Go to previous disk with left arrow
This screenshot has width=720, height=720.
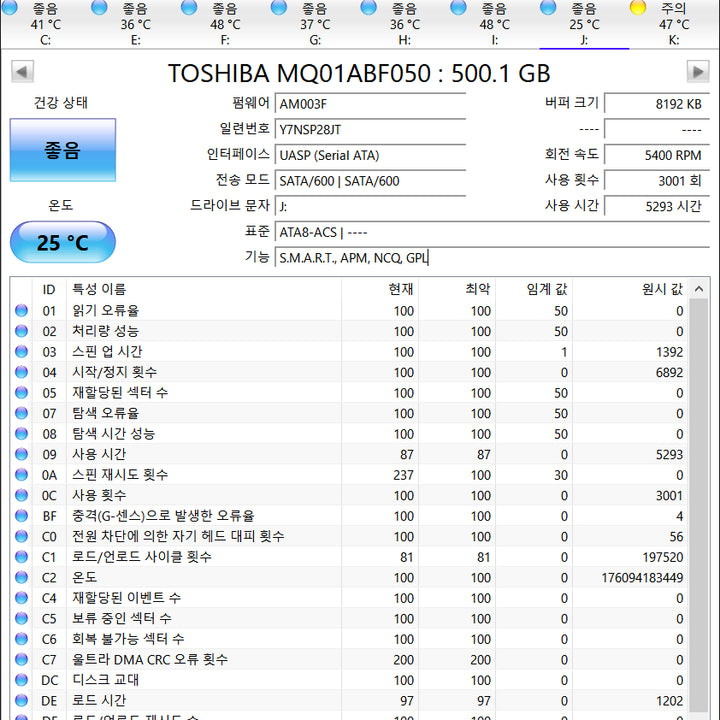(22, 72)
